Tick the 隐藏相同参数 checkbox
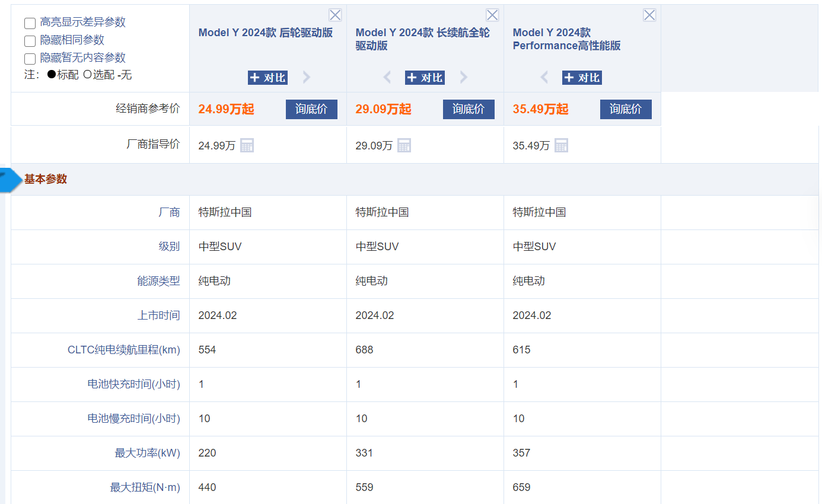 click(x=30, y=42)
